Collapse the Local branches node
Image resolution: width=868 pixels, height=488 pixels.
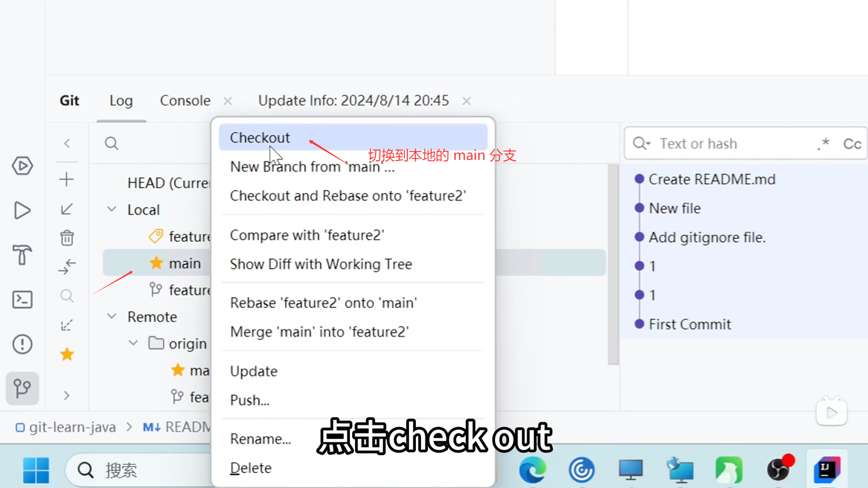tap(112, 209)
